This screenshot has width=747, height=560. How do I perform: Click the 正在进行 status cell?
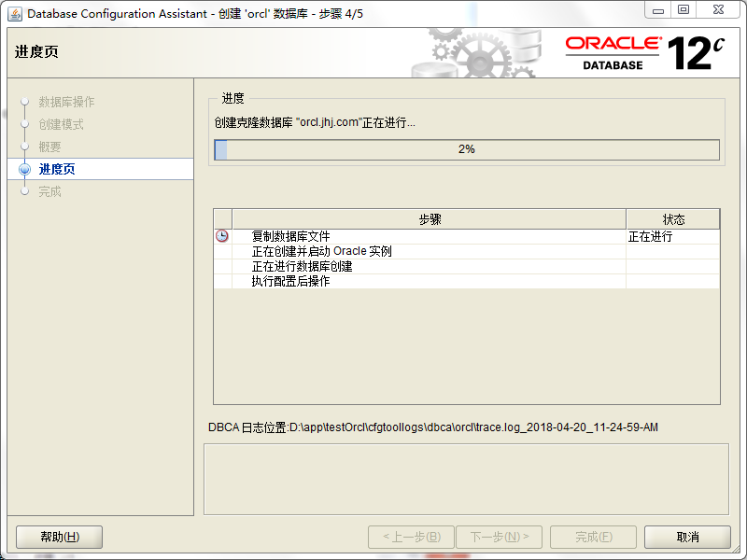tap(672, 236)
